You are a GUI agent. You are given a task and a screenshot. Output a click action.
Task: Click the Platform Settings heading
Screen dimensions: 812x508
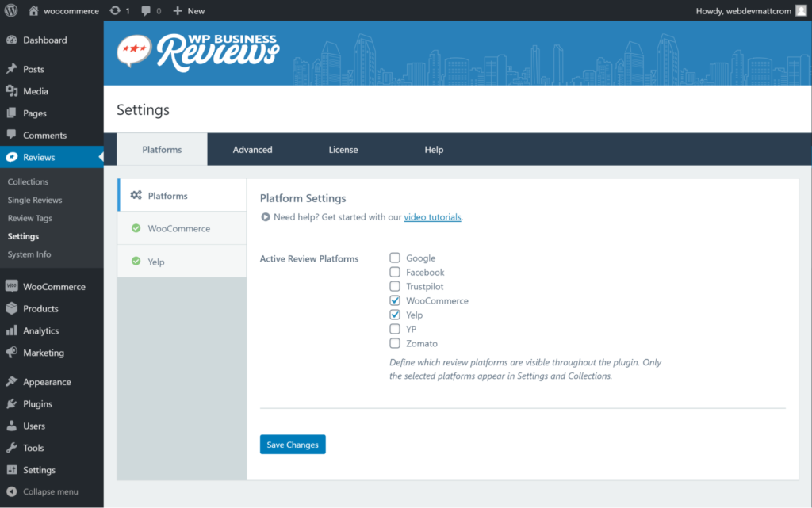click(x=303, y=198)
